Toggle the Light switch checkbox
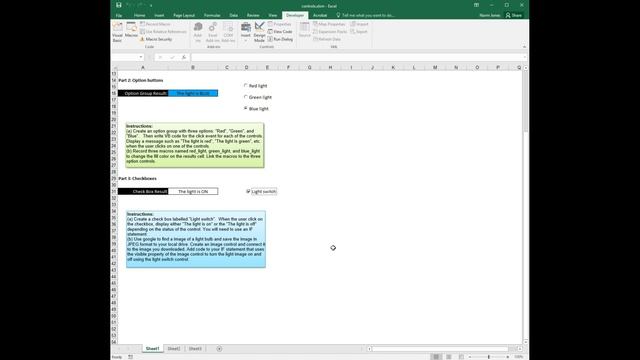The height and width of the screenshot is (360, 640). (x=261, y=191)
